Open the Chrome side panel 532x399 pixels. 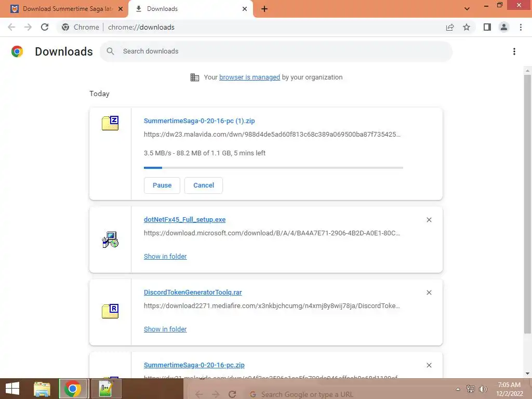pos(487,27)
